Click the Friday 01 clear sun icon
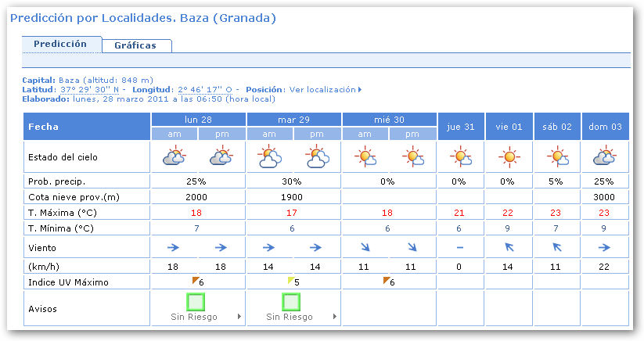Screen dimensions: 644x341 coord(509,157)
